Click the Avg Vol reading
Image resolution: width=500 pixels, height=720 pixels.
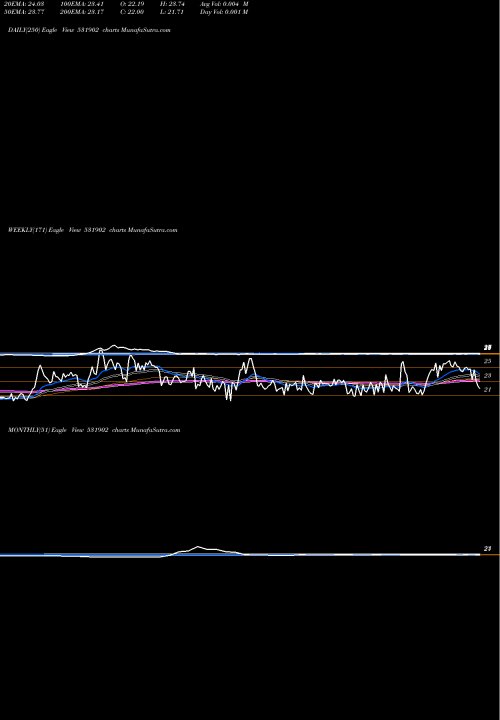click(x=224, y=4)
